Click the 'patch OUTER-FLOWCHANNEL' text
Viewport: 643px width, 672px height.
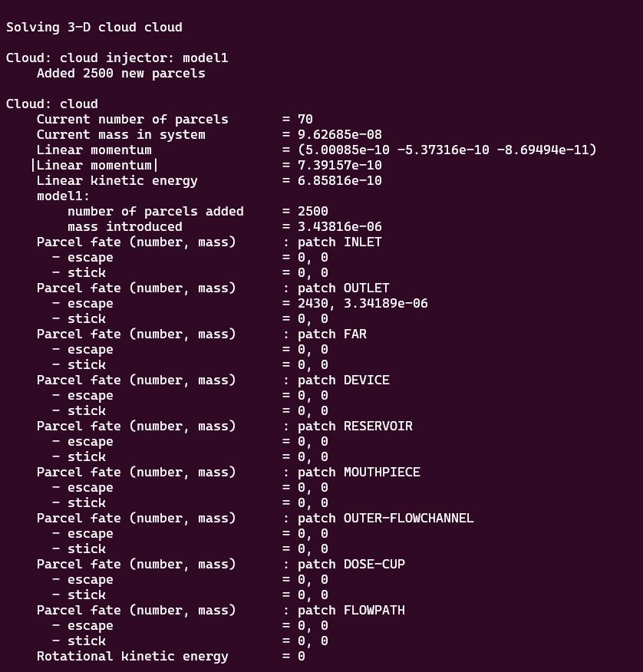coord(385,519)
